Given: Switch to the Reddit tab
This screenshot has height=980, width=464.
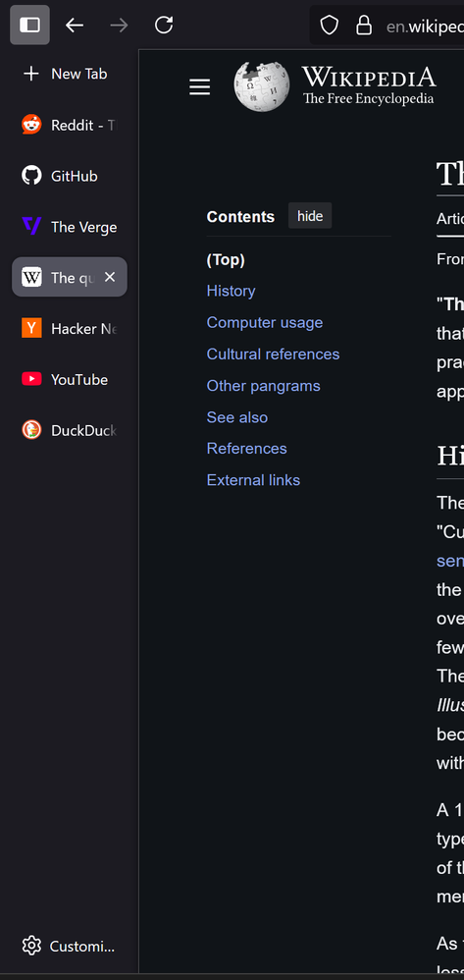Looking at the screenshot, I should pyautogui.click(x=70, y=125).
